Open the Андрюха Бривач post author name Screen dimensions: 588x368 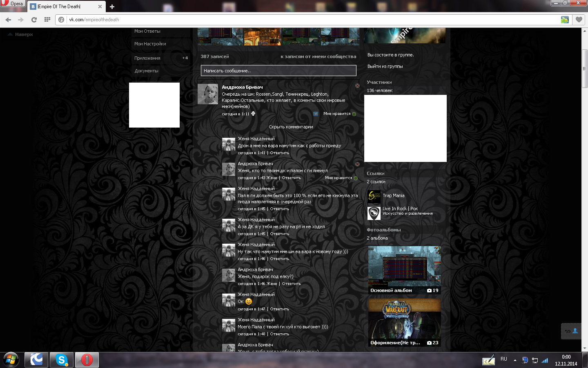242,87
